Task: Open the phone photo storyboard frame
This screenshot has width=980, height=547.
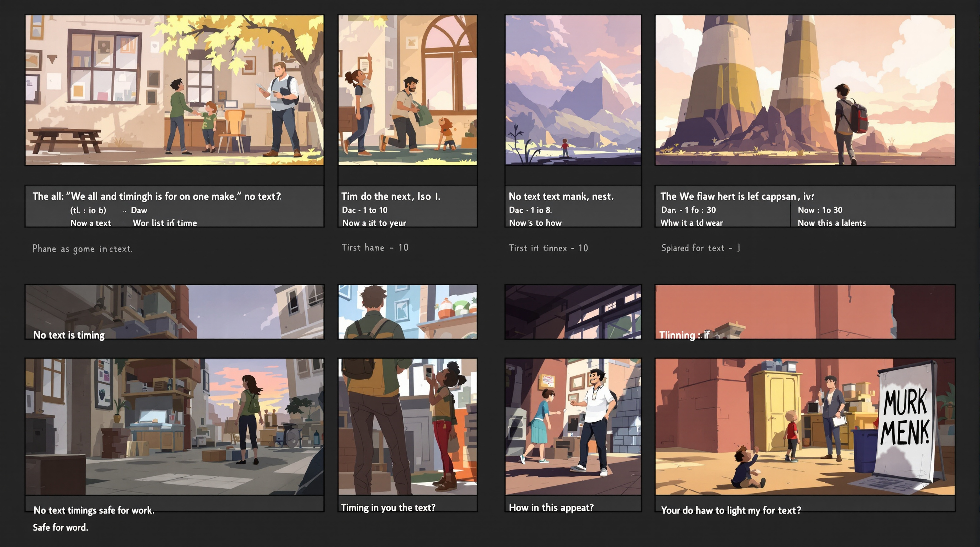Action: click(407, 426)
